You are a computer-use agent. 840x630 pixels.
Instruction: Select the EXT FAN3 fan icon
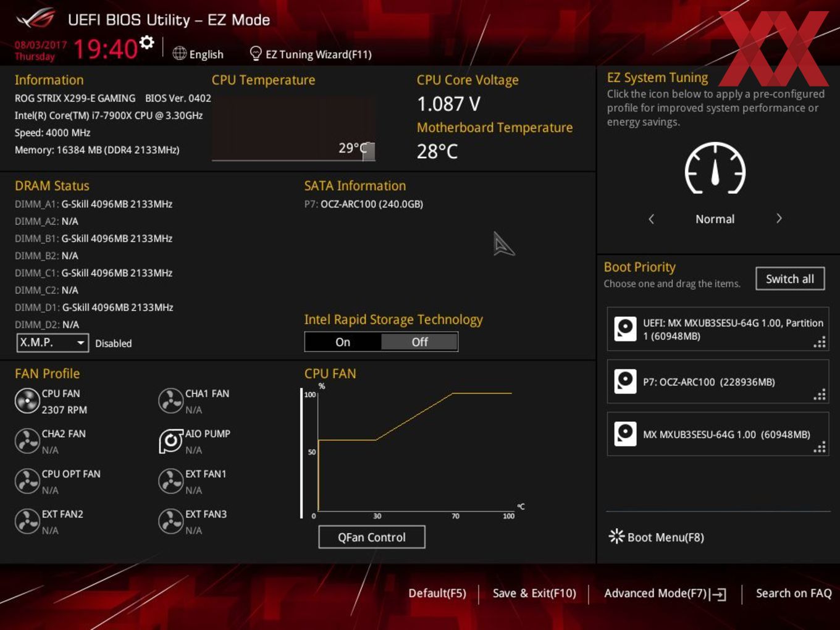pos(170,521)
